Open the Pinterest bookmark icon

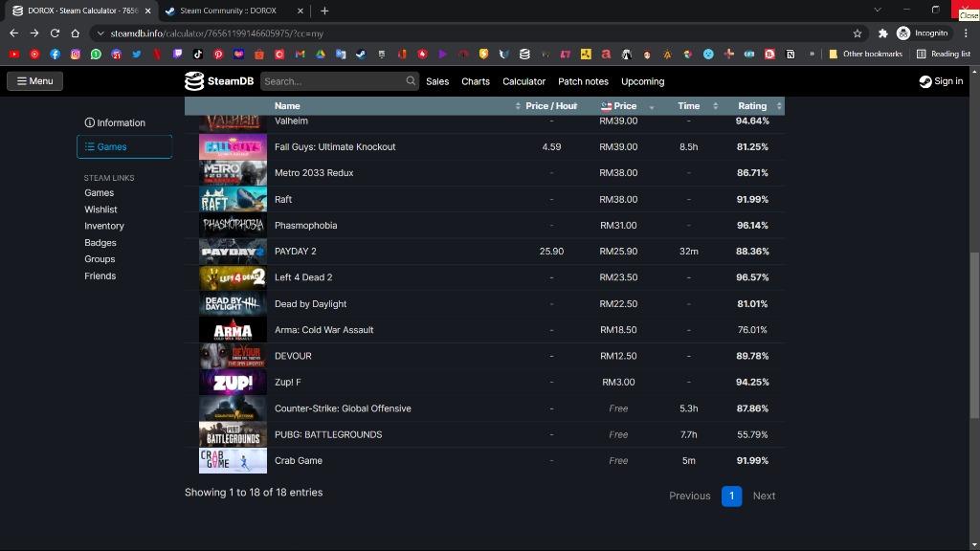[x=218, y=55]
